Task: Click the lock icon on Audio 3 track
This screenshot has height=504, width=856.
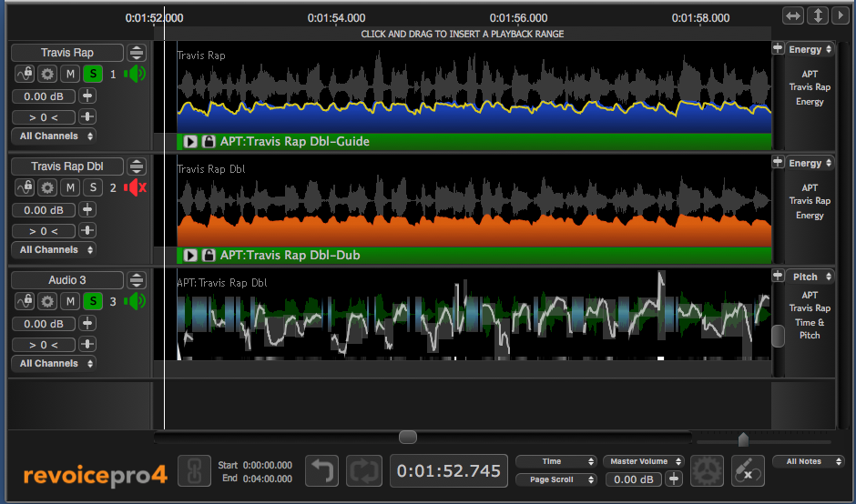Action: [x=25, y=301]
